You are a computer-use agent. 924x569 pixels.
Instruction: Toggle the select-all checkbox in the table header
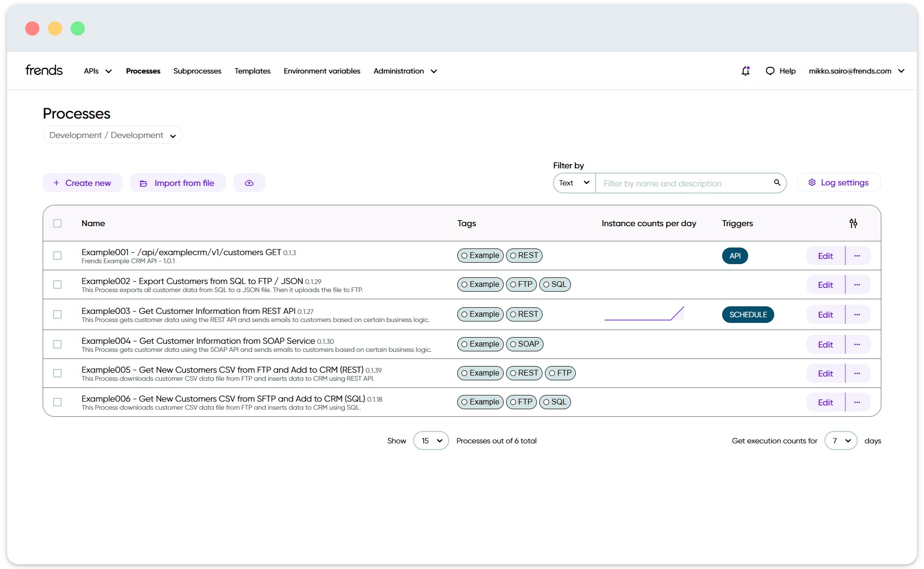coord(57,223)
